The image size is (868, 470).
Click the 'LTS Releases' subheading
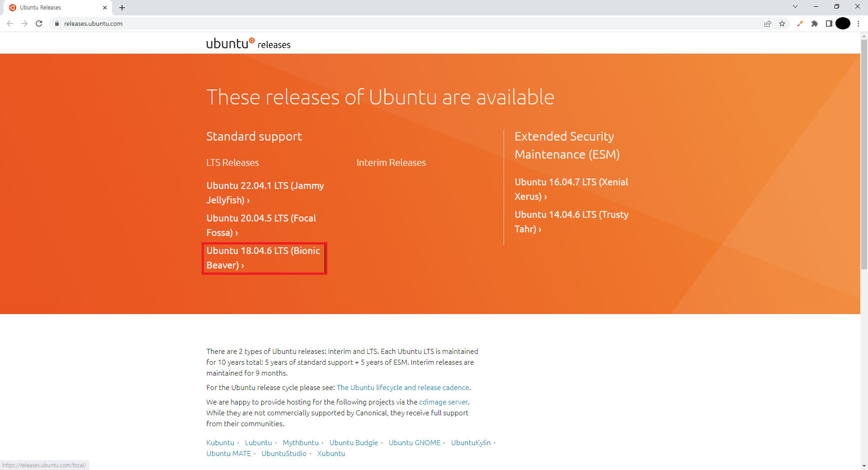[232, 163]
